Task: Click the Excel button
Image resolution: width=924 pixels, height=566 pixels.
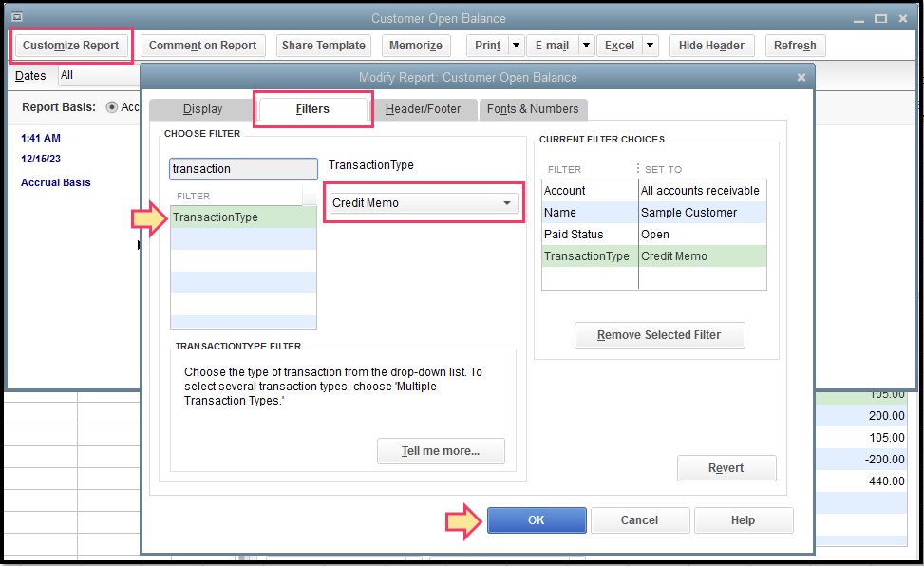Action: (619, 46)
